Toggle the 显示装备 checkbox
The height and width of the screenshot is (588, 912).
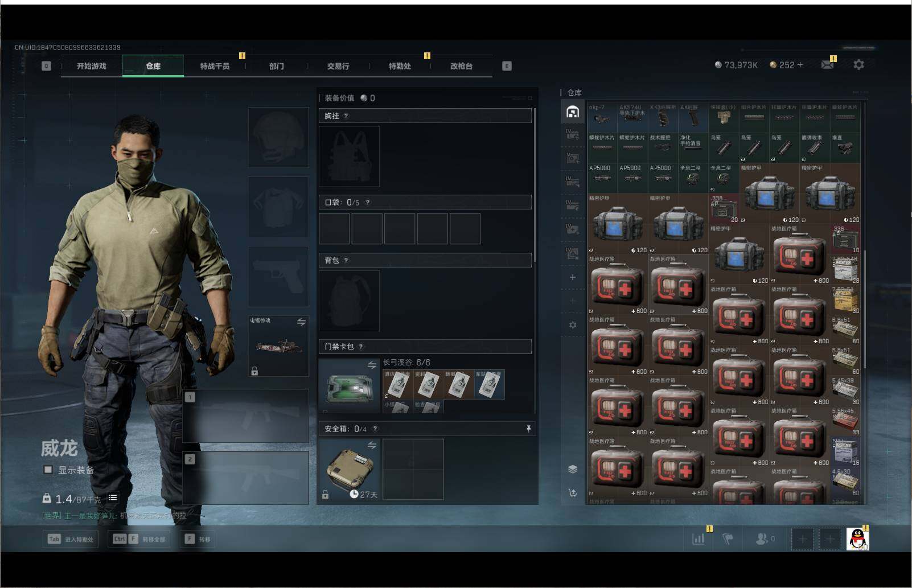pyautogui.click(x=48, y=470)
